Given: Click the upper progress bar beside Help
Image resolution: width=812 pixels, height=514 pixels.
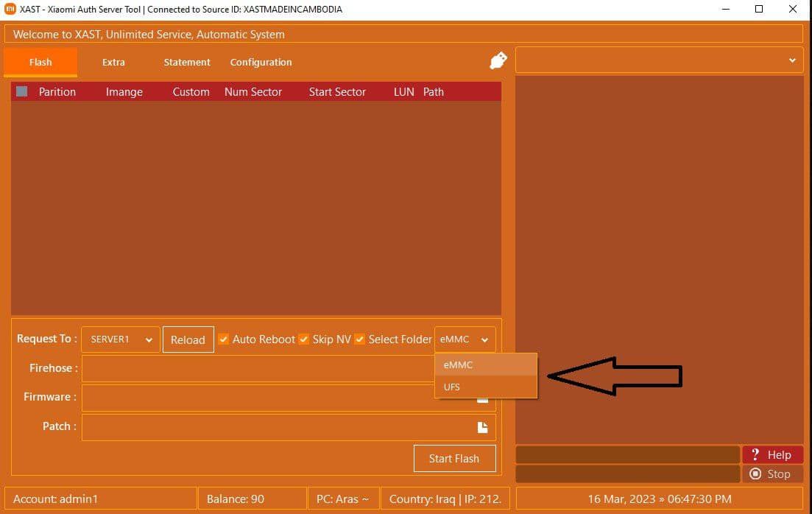Looking at the screenshot, I should (x=628, y=454).
